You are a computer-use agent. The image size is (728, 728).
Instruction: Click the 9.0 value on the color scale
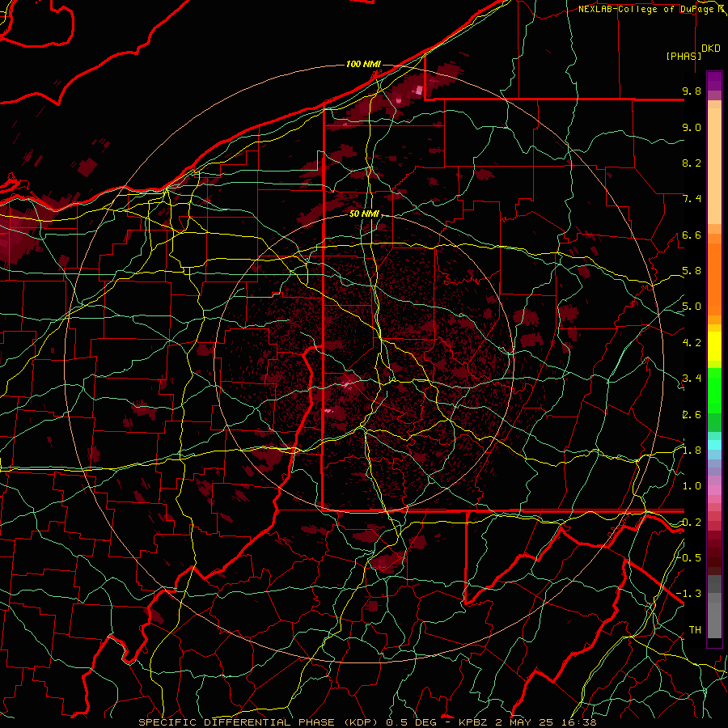click(x=692, y=127)
